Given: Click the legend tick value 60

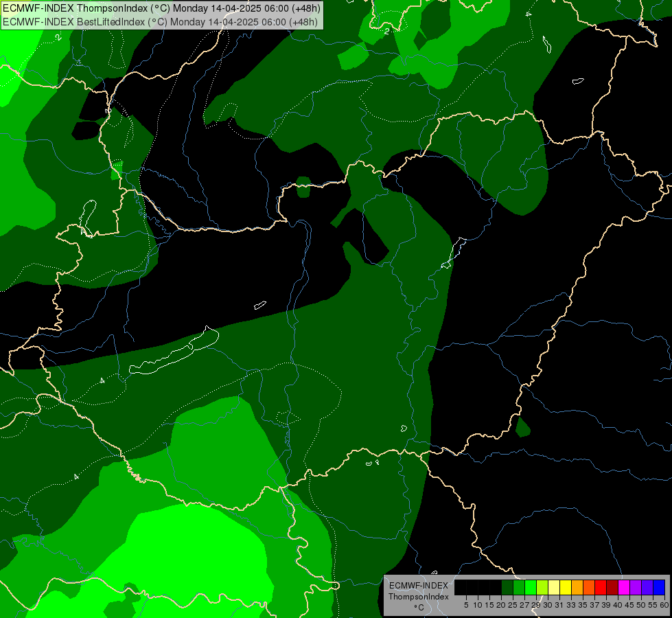Looking at the screenshot, I should pos(664,605).
